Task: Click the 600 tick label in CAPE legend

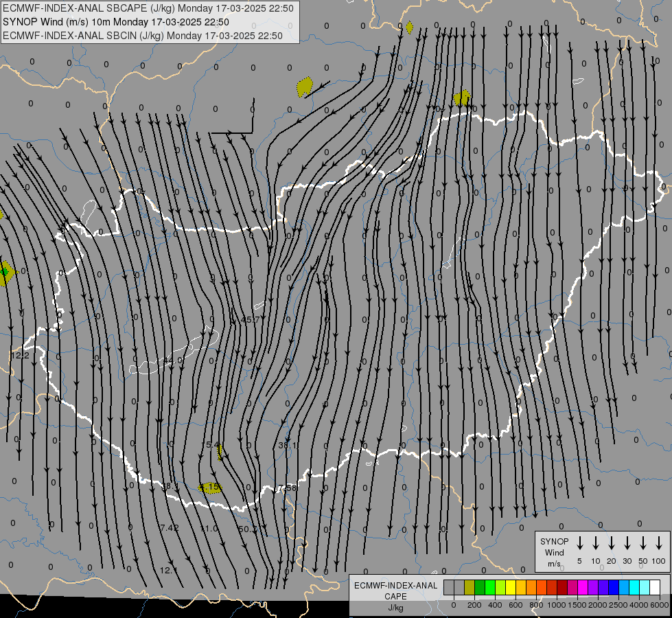Action: tap(515, 605)
